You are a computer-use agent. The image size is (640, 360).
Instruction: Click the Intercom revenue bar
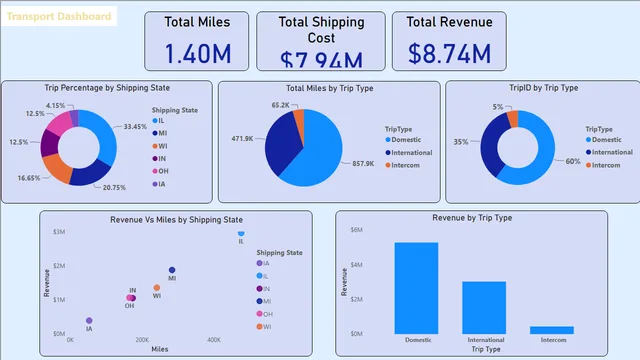tap(552, 330)
